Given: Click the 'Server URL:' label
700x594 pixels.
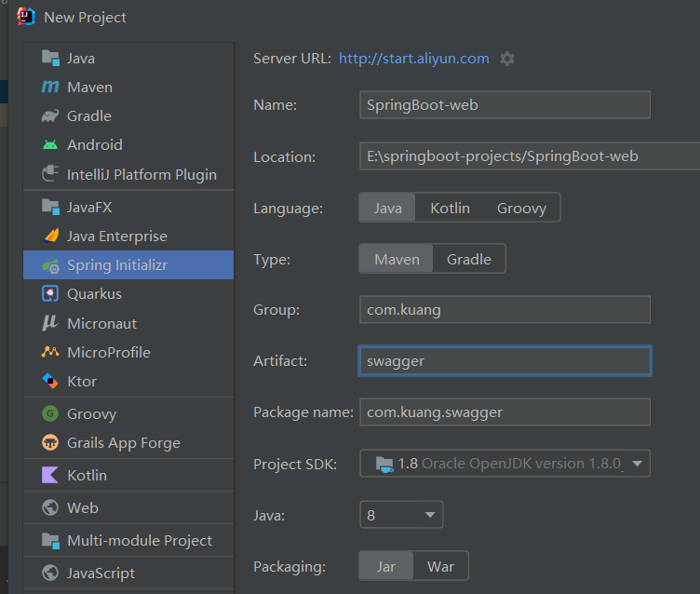Looking at the screenshot, I should (x=292, y=59).
